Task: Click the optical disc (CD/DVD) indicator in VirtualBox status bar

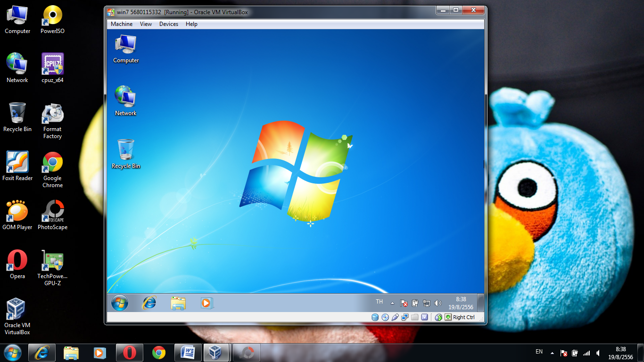Action: pyautogui.click(x=385, y=317)
